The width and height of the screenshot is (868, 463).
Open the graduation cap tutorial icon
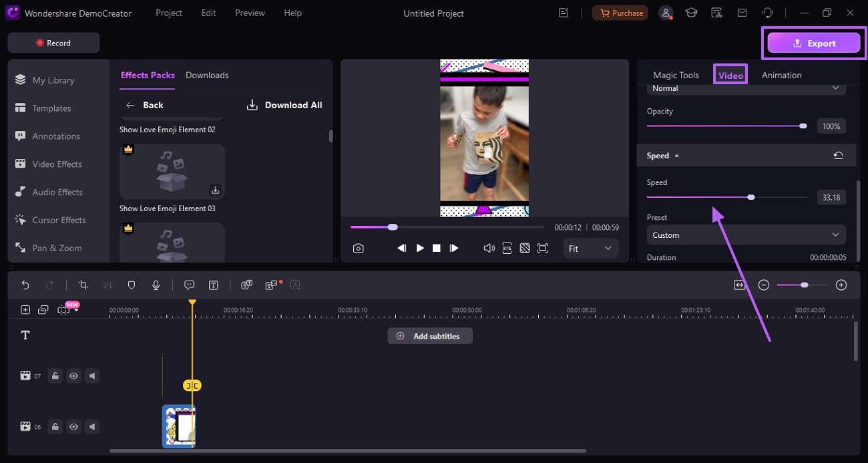(691, 13)
